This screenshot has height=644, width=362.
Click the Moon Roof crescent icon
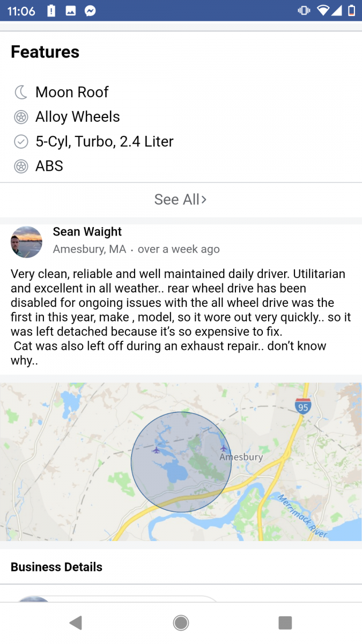click(21, 92)
